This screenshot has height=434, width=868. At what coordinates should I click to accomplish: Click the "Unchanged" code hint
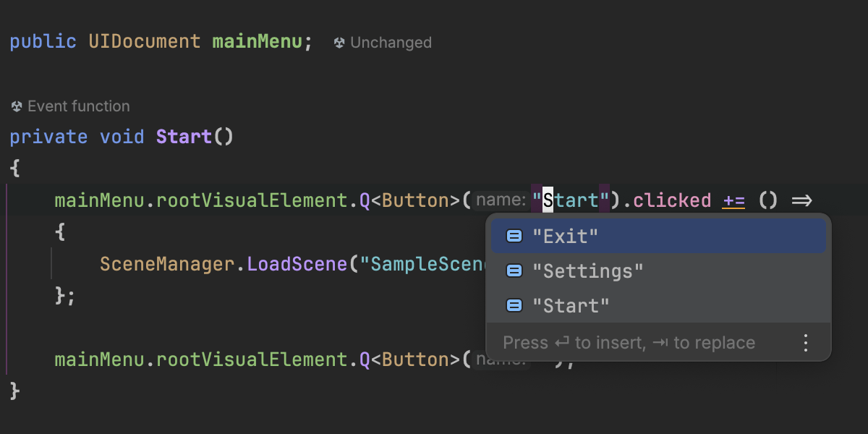(391, 43)
